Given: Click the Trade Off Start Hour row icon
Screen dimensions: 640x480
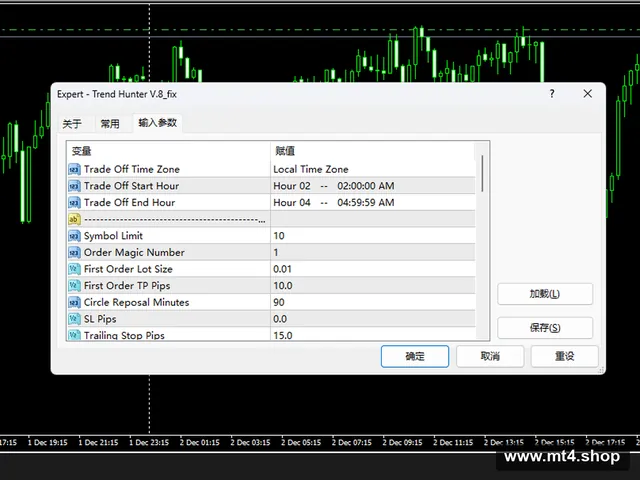Looking at the screenshot, I should click(74, 186).
